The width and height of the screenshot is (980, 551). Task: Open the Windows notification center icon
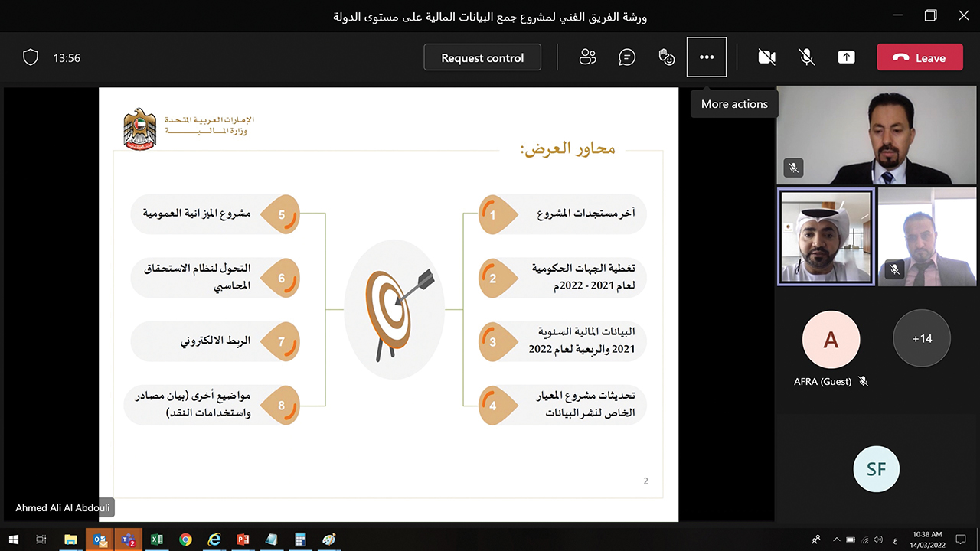click(x=961, y=540)
